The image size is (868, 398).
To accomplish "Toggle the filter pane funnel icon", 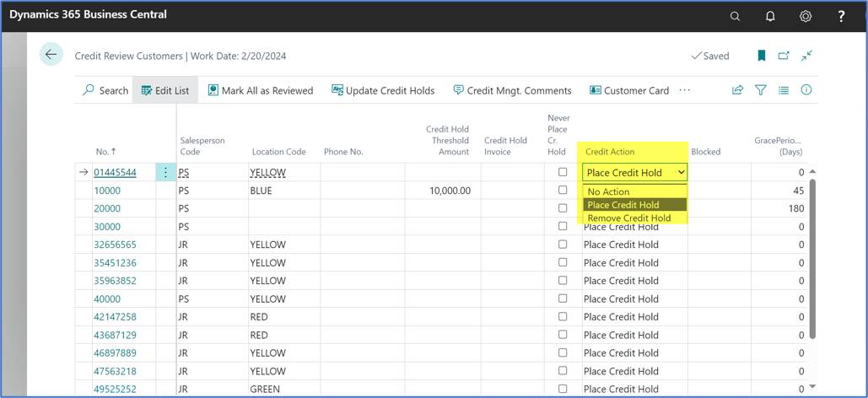I will (x=761, y=89).
